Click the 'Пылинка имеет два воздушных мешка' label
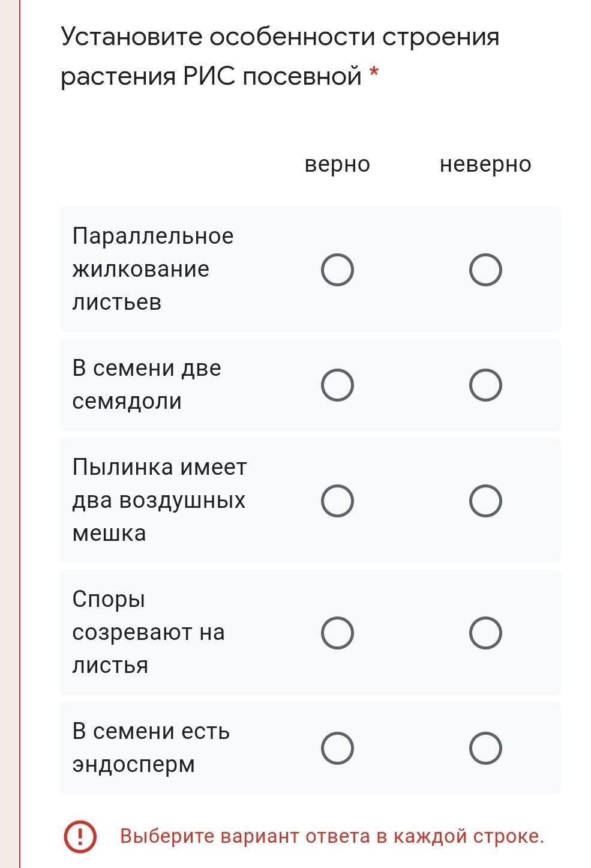The image size is (591, 868). point(159,500)
